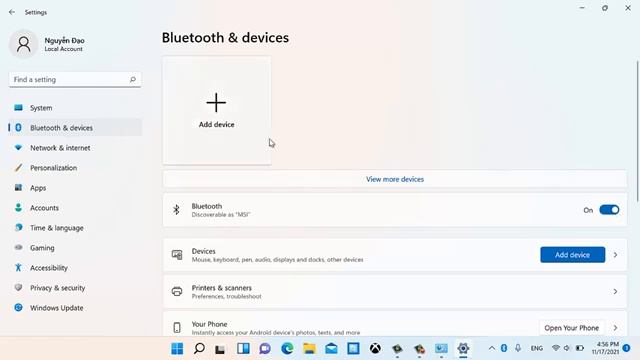
Task: Open Xbox app from taskbar
Action: (x=376, y=349)
